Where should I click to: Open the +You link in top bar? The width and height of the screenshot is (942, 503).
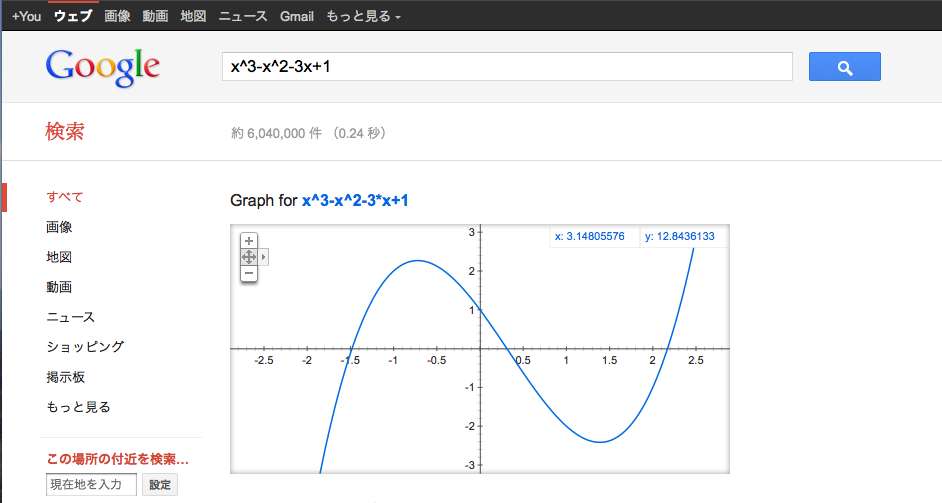(x=26, y=16)
